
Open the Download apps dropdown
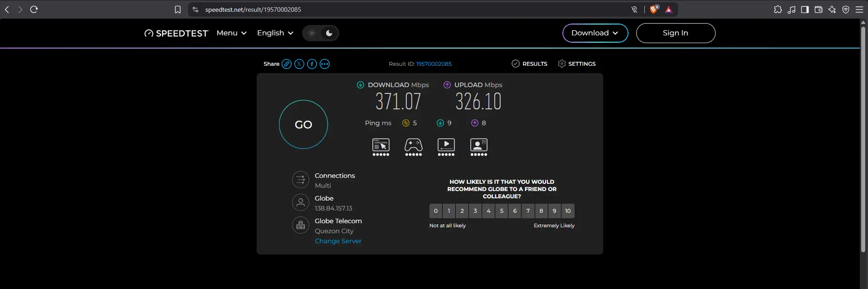595,33
